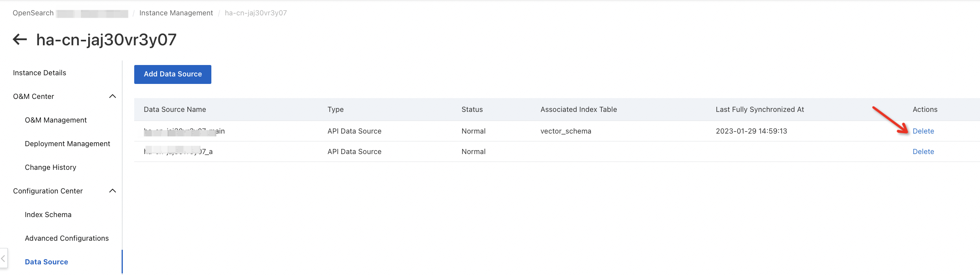View Change History page
This screenshot has width=980, height=275.
pos(50,167)
